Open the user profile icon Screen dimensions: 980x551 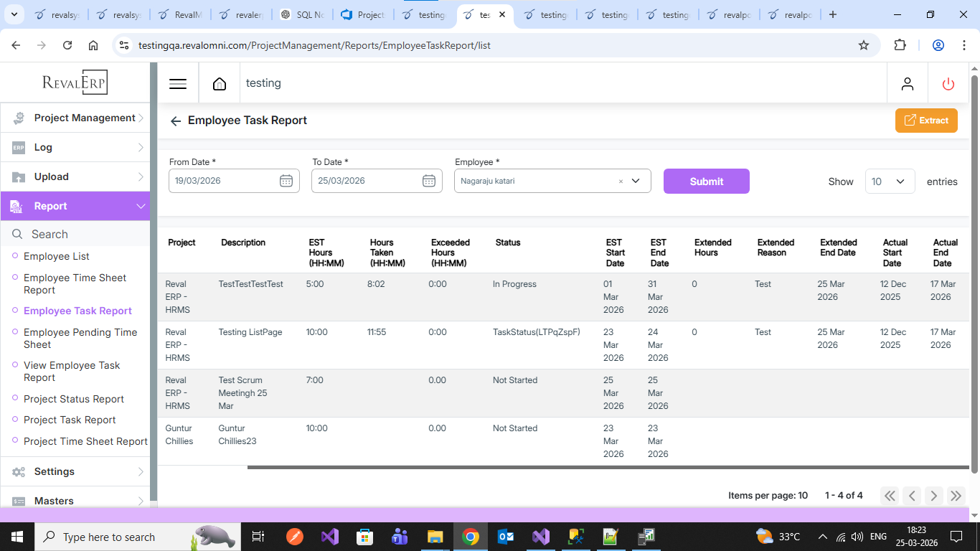point(907,84)
